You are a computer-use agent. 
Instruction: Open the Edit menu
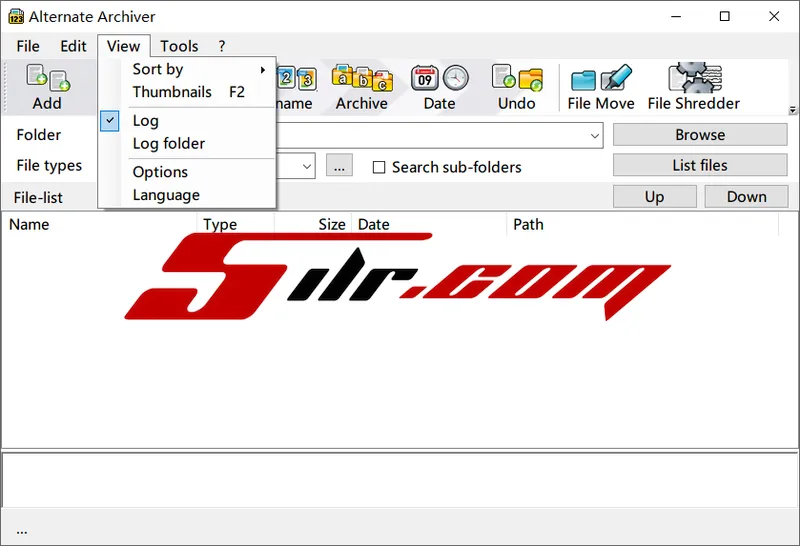(x=73, y=46)
